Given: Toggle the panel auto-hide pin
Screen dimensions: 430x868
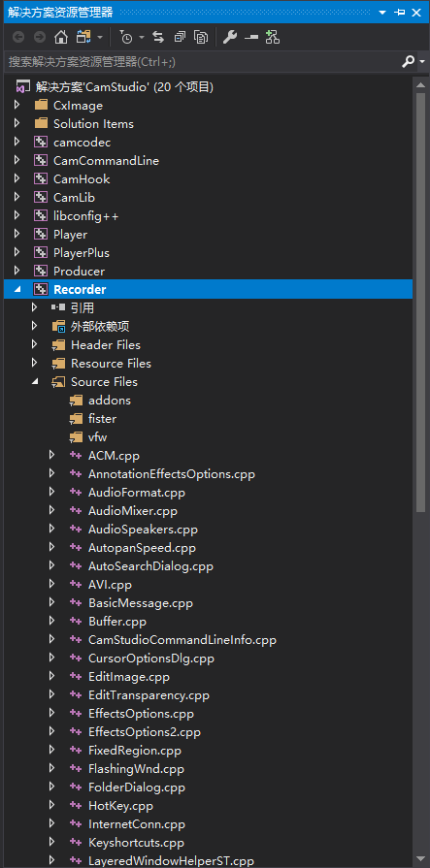Looking at the screenshot, I should [x=400, y=13].
